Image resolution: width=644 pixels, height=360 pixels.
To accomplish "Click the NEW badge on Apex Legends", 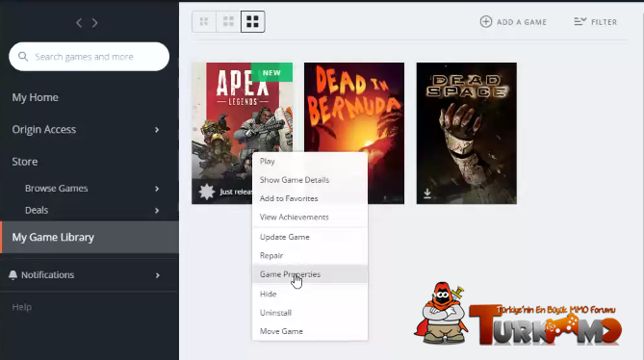I will click(271, 72).
